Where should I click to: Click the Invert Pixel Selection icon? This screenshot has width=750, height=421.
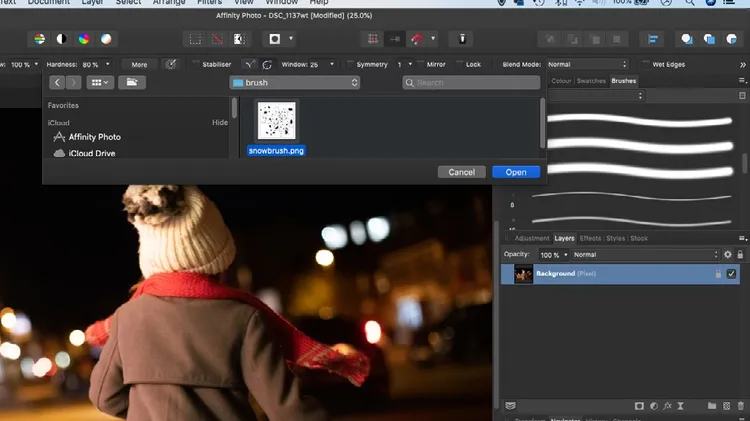point(239,39)
